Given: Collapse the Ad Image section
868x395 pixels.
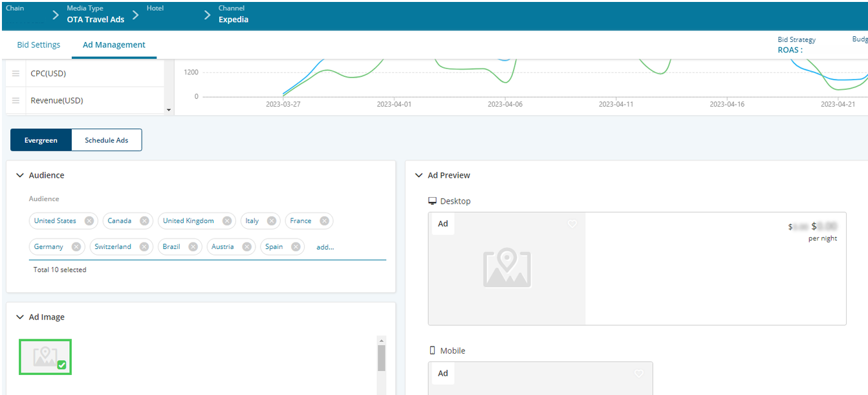Looking at the screenshot, I should tap(20, 317).
